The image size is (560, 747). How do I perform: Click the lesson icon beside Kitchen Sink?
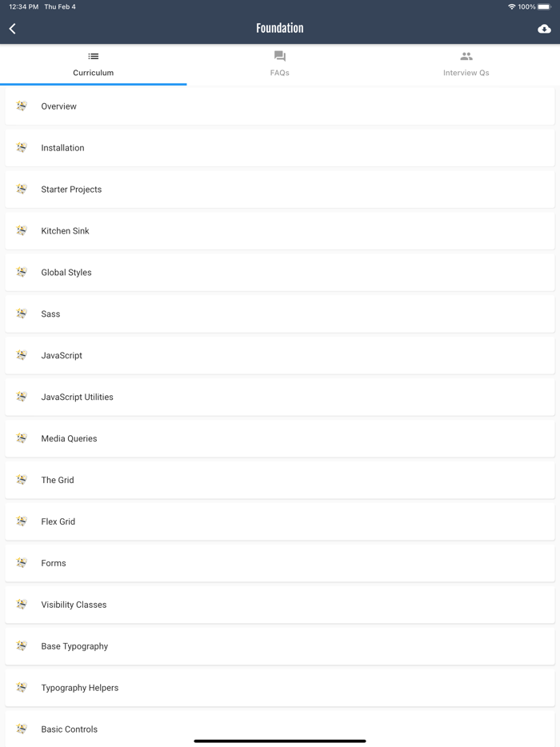[x=22, y=230]
